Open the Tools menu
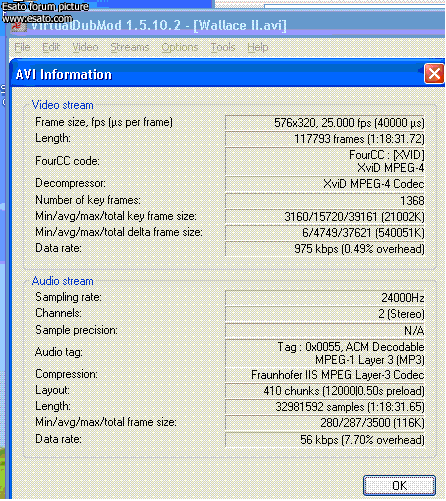Screen dimensions: 446x501 click(x=223, y=47)
